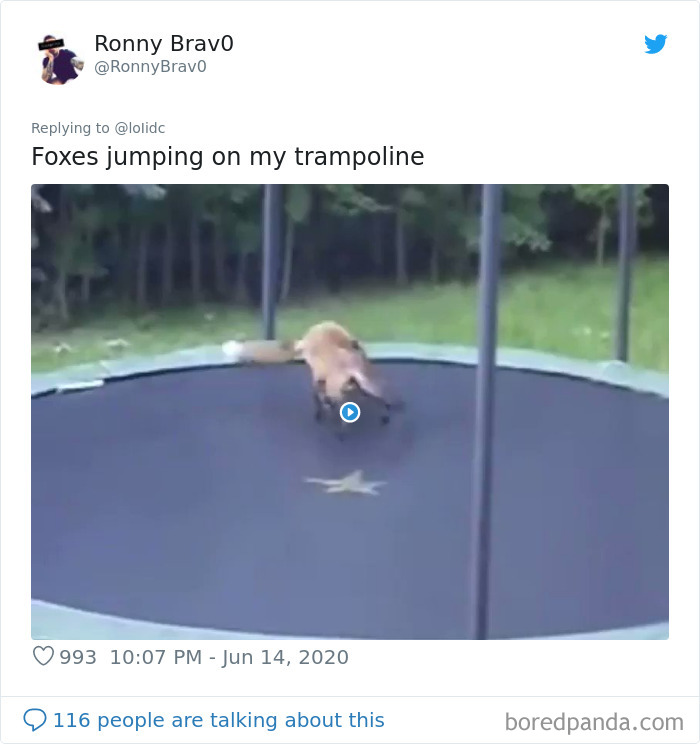Open the @loIidc mention link
The image size is (700, 744).
click(x=140, y=128)
